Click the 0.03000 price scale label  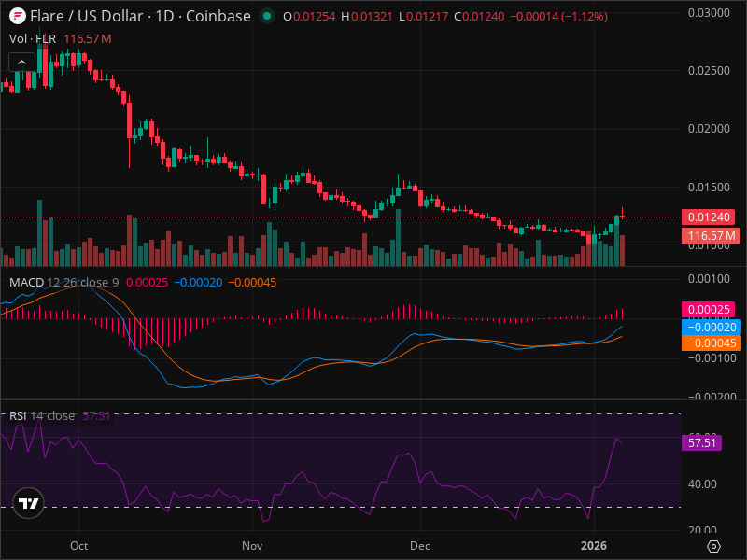709,13
